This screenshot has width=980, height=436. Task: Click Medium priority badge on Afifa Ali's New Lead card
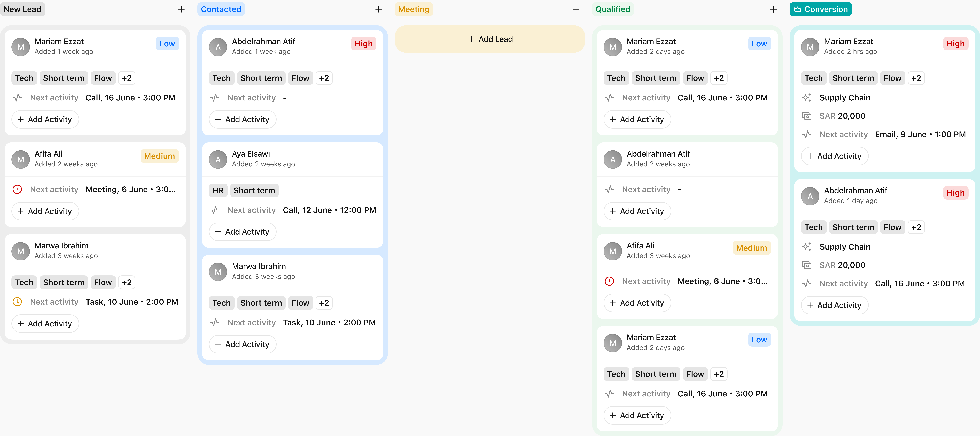click(x=160, y=156)
